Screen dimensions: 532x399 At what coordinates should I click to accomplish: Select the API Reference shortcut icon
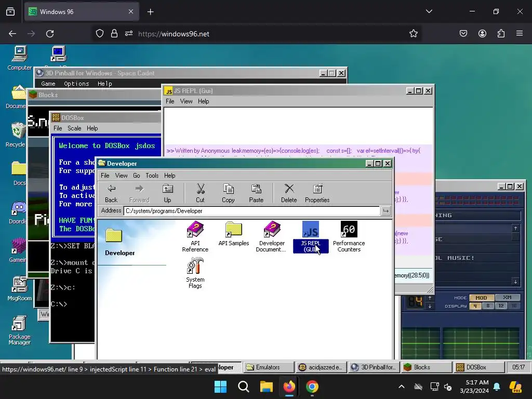pos(195,236)
